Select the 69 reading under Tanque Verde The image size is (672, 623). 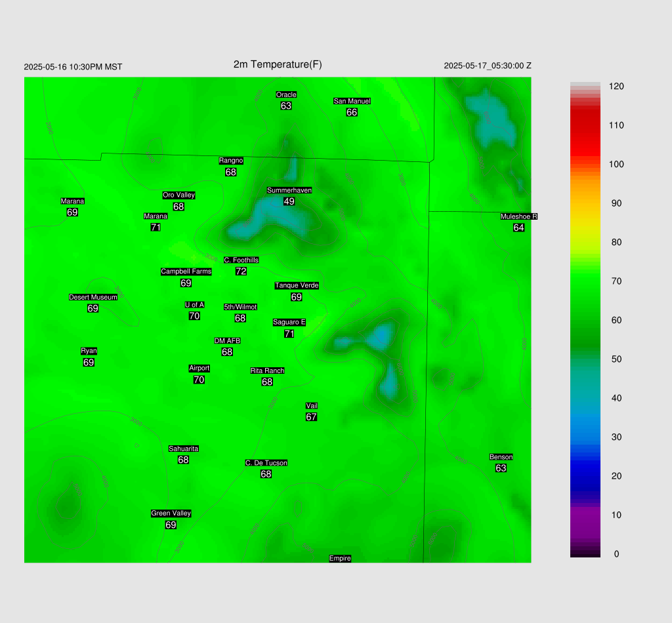coord(296,296)
